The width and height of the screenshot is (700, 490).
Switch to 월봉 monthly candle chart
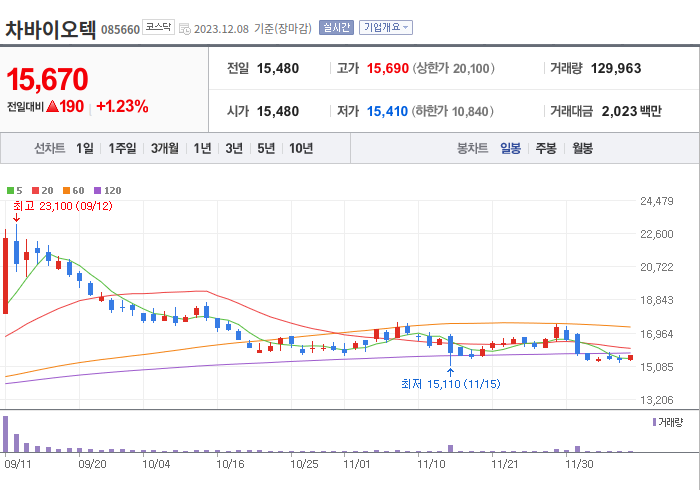(x=583, y=148)
